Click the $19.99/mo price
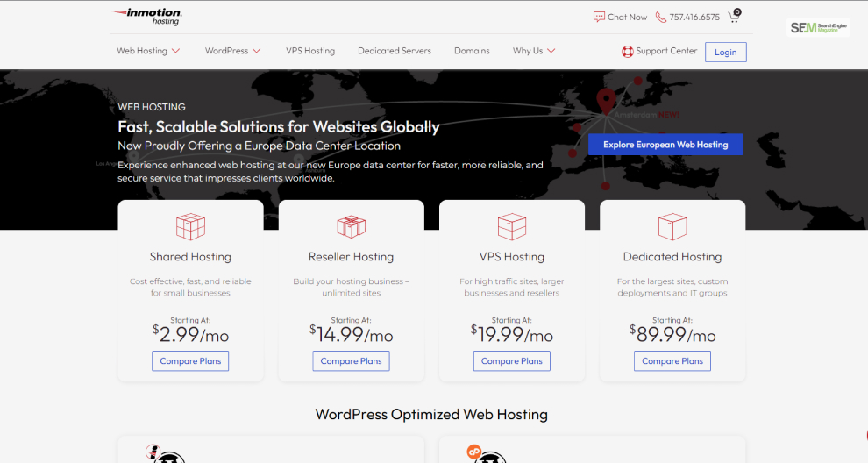868x463 pixels. pyautogui.click(x=511, y=334)
